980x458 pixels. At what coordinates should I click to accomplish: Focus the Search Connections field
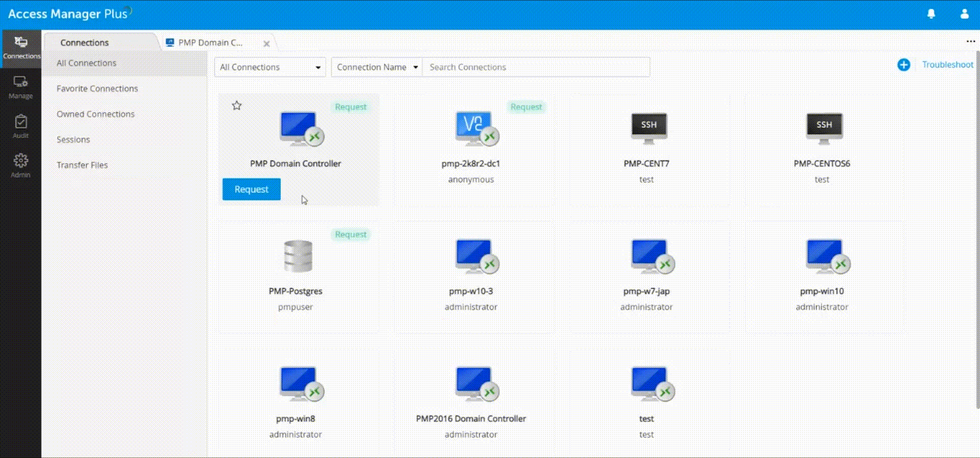click(x=536, y=67)
